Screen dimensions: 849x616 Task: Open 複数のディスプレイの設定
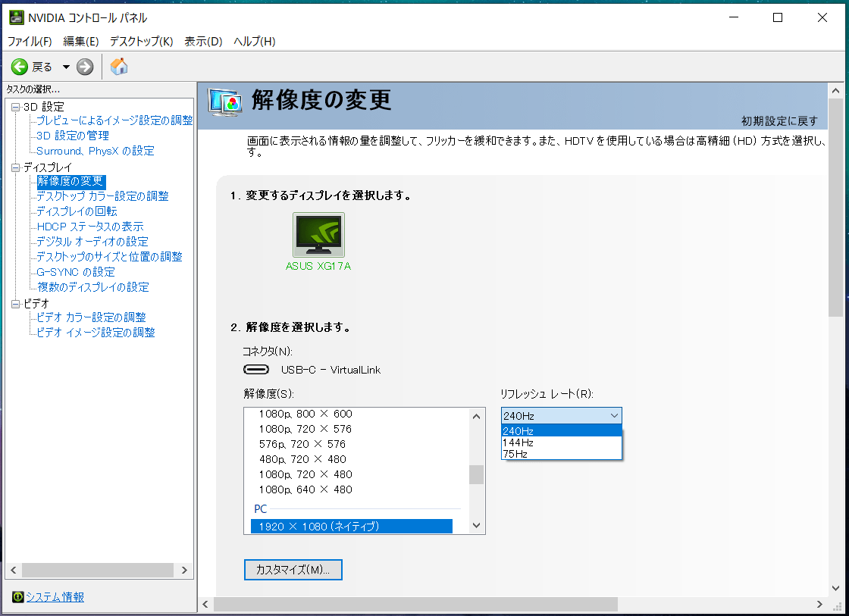point(92,287)
